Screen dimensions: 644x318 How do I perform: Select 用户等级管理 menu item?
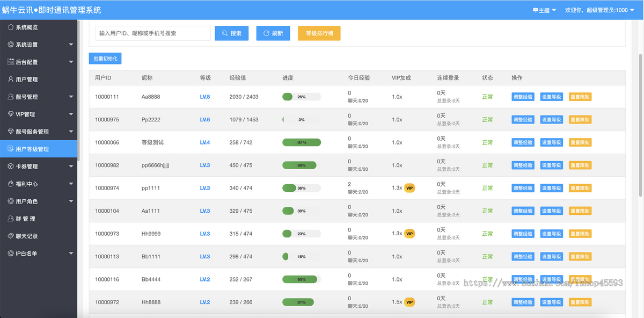click(39, 149)
